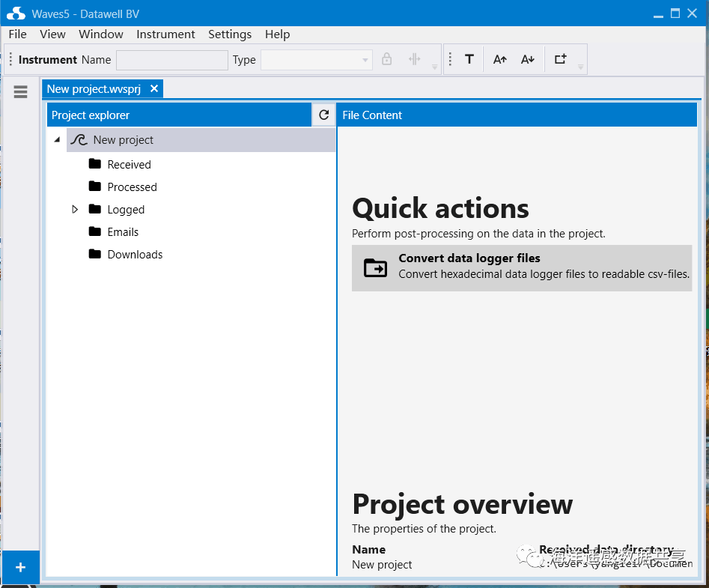Click Convert data logger files action
Image resolution: width=709 pixels, height=588 pixels.
[521, 267]
